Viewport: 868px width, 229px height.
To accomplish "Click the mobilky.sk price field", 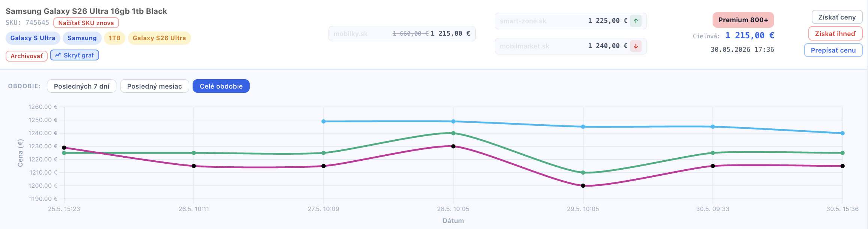I will pos(402,33).
